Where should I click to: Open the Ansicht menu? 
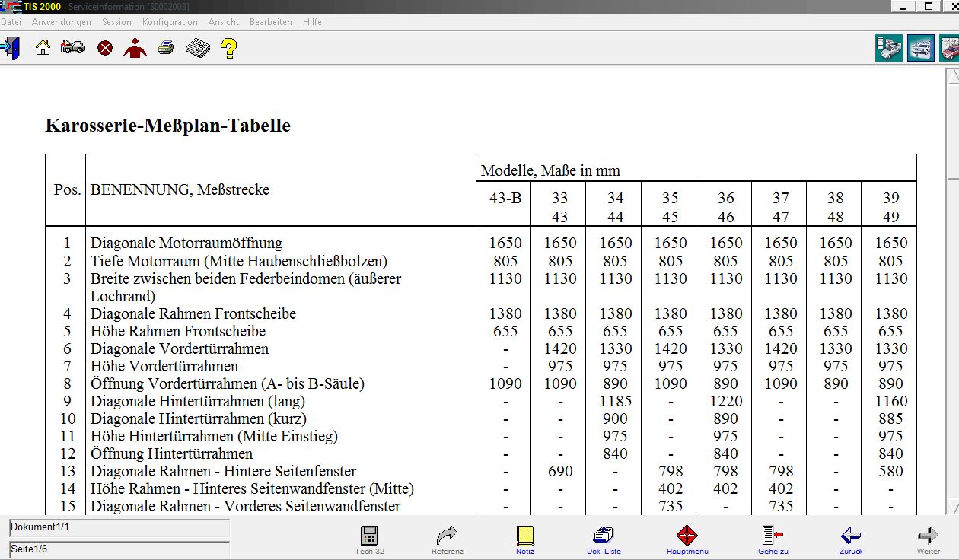point(224,22)
